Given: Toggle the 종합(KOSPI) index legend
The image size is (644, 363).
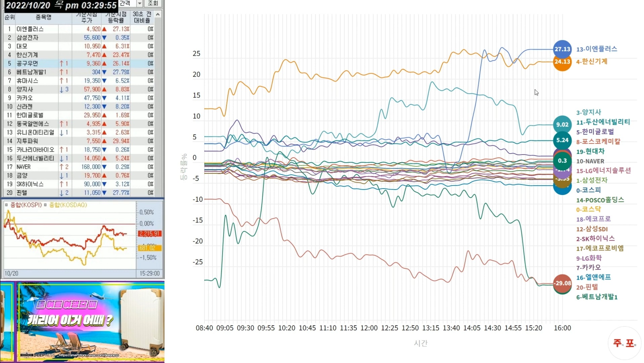Looking at the screenshot, I should pyautogui.click(x=24, y=205).
